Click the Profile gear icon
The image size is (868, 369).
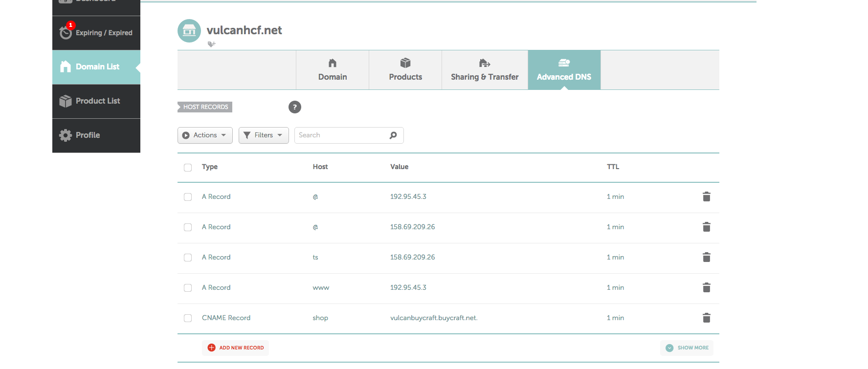[x=66, y=135]
